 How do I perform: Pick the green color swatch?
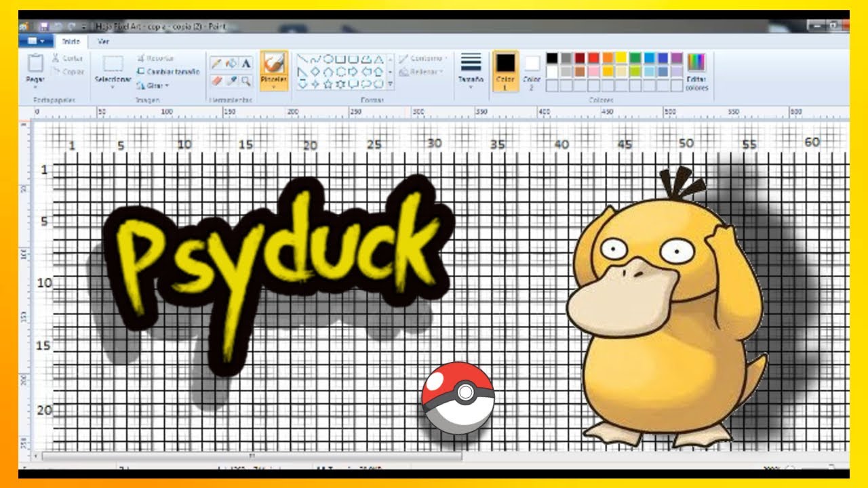(635, 58)
